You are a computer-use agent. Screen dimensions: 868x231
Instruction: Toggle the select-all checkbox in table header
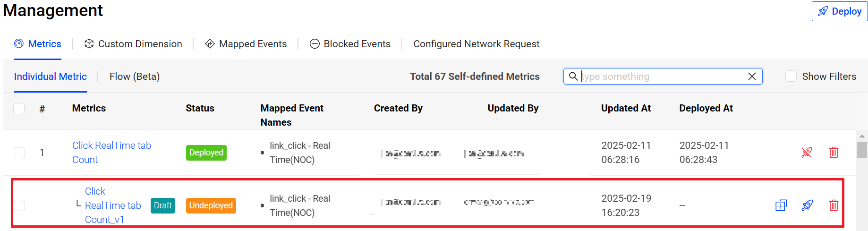[x=19, y=109]
